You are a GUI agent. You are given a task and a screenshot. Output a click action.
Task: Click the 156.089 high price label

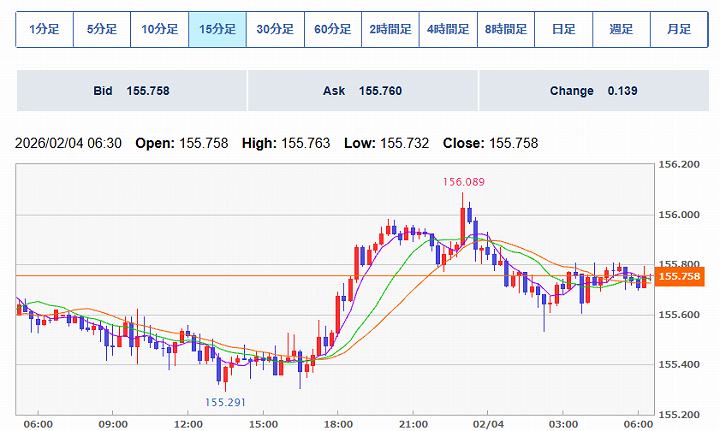point(463,182)
